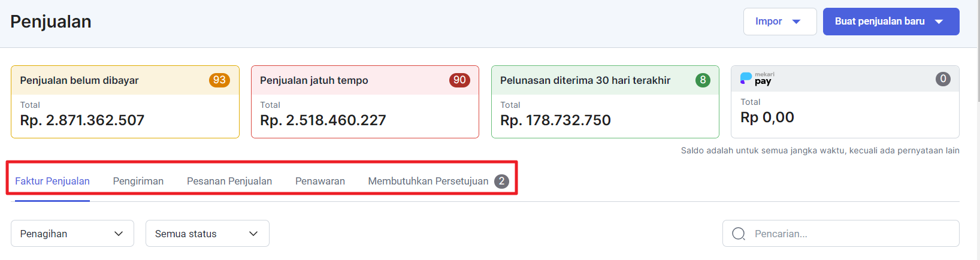Select the Penawaran tab

(320, 181)
